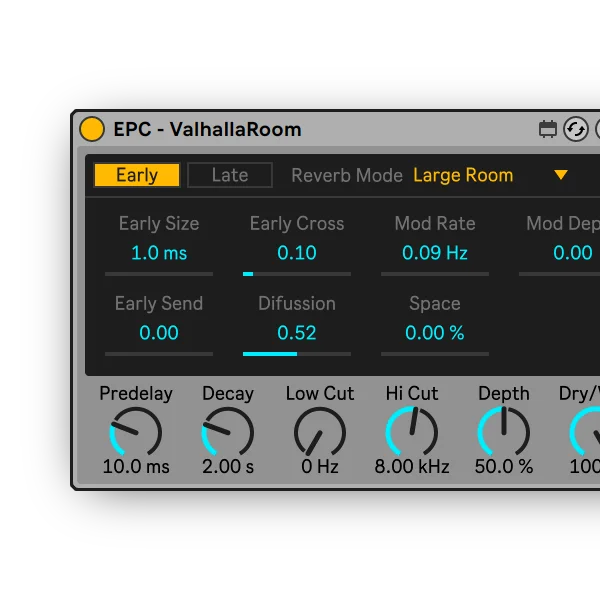Switch to the Late tab
Viewport: 600px width, 600px height.
click(230, 175)
